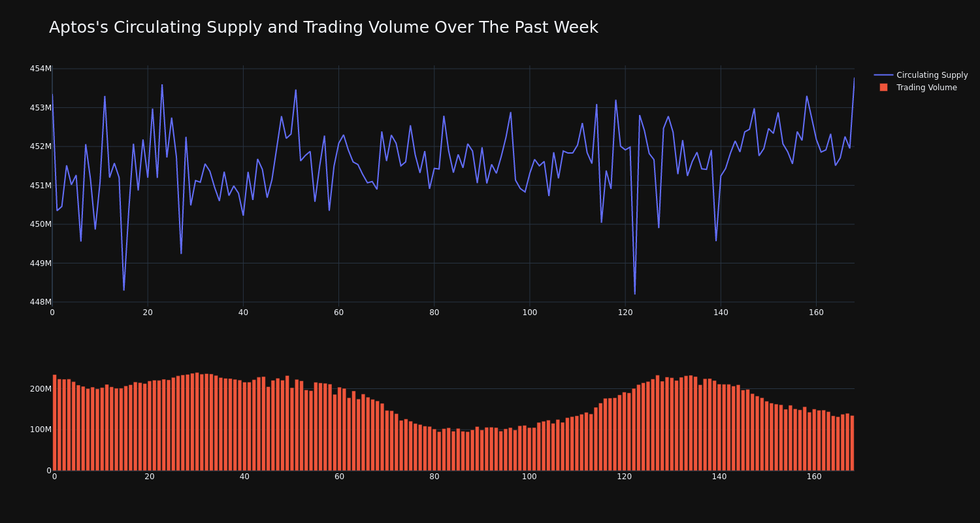This screenshot has height=523, width=980.
Task: Click x-axis tick 20 under volume chart
Action: (150, 477)
